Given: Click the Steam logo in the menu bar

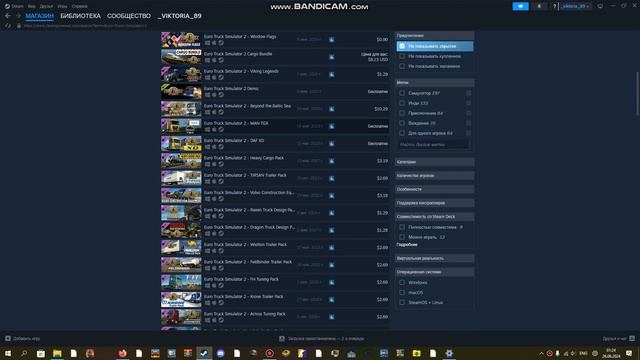Looking at the screenshot, I should point(7,6).
